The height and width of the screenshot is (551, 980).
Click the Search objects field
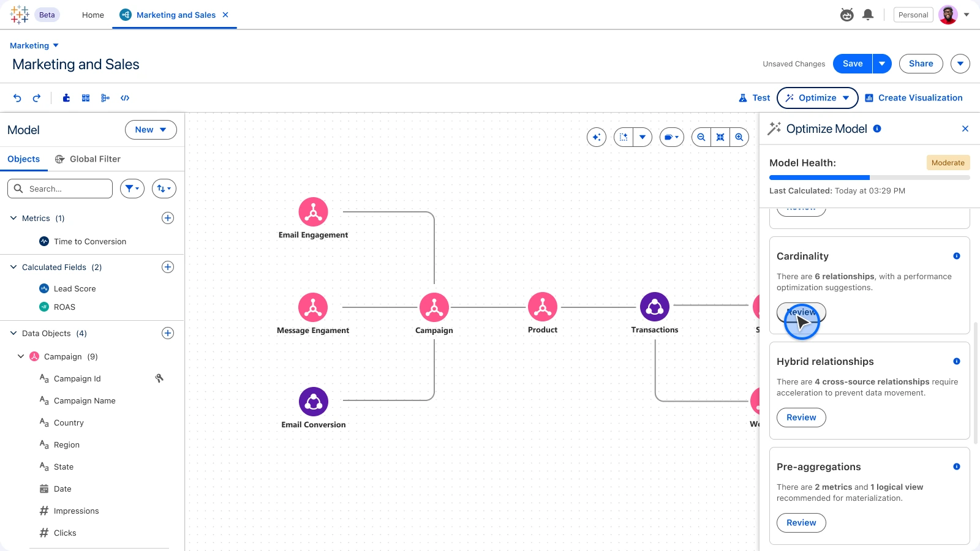point(60,189)
